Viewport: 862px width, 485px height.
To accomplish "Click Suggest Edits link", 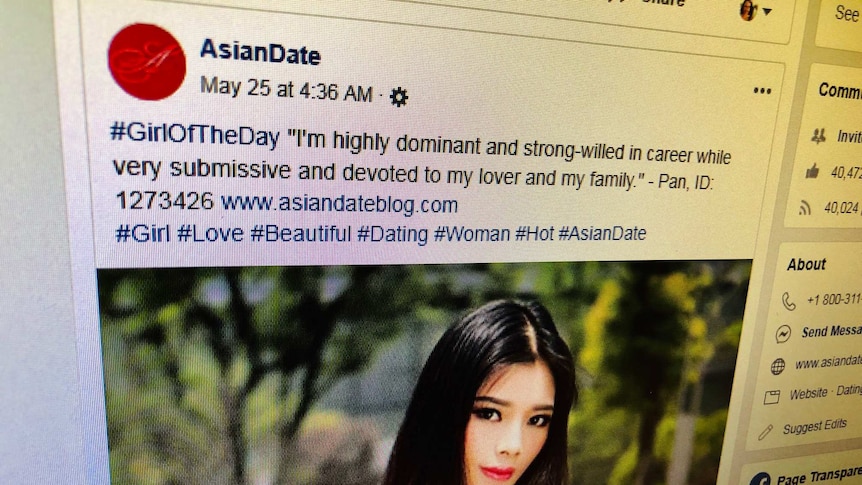I will click(814, 427).
